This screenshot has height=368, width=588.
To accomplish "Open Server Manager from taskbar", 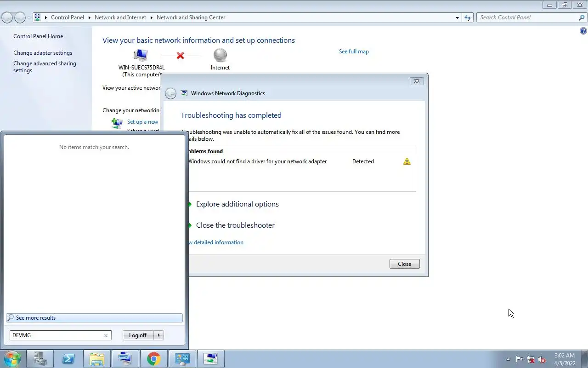I will click(x=40, y=358).
